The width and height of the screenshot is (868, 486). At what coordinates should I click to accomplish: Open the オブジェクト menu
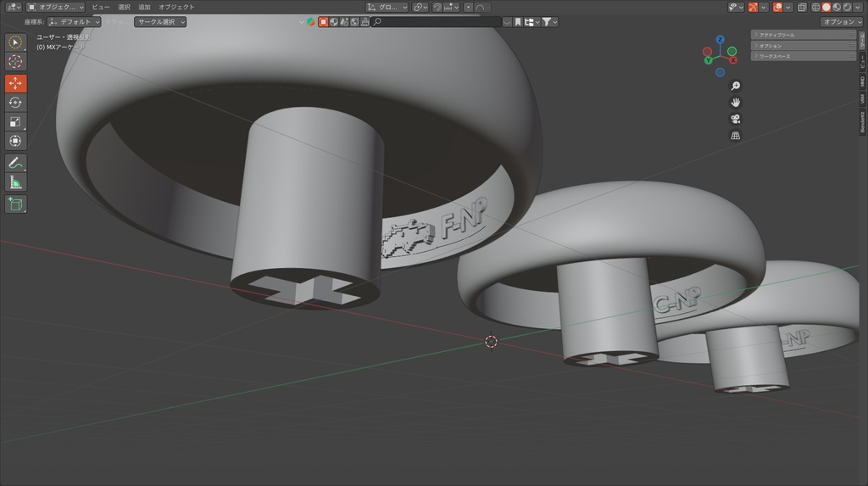pos(176,7)
